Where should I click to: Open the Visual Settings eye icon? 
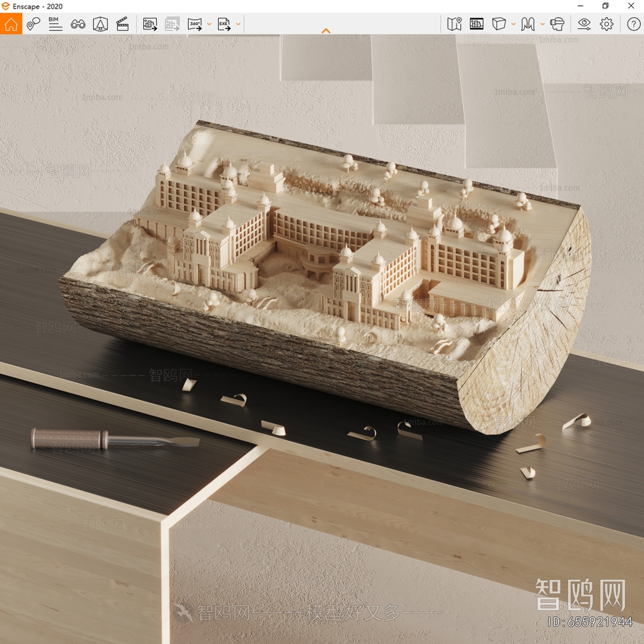click(584, 24)
